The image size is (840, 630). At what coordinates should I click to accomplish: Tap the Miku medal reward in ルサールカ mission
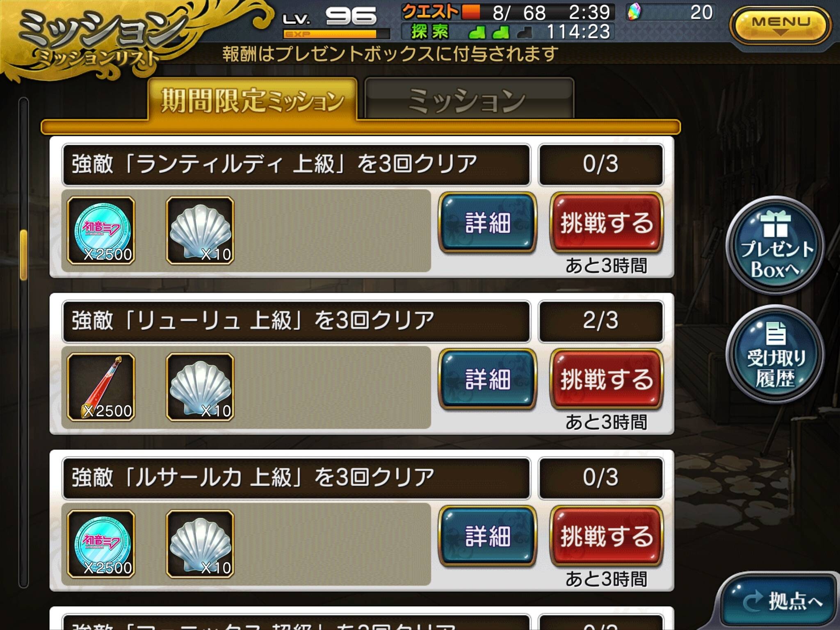pyautogui.click(x=101, y=544)
